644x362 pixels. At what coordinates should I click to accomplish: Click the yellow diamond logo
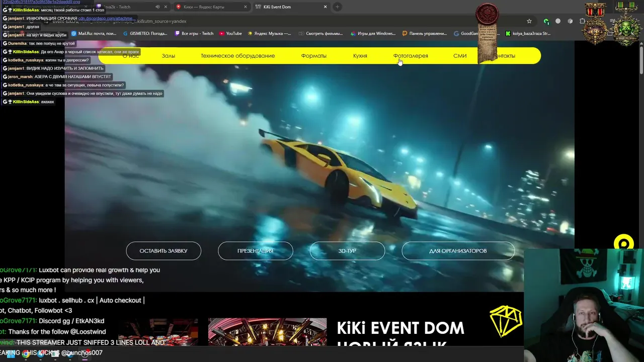click(x=506, y=321)
